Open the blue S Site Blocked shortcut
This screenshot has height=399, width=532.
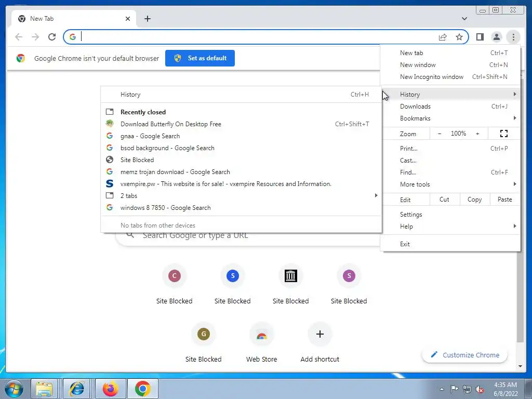pos(233,276)
